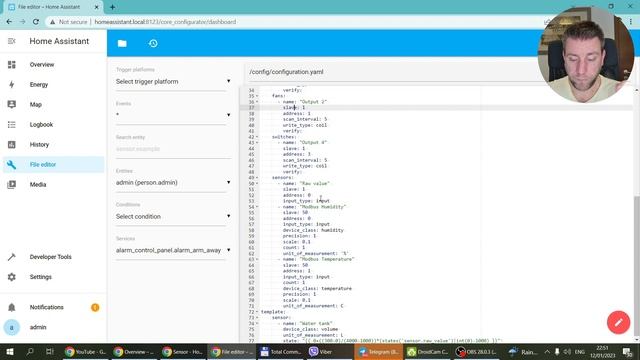The height and width of the screenshot is (360, 640).
Task: Collapse the Home Assistant sidebar menu icon
Action: pos(11,41)
